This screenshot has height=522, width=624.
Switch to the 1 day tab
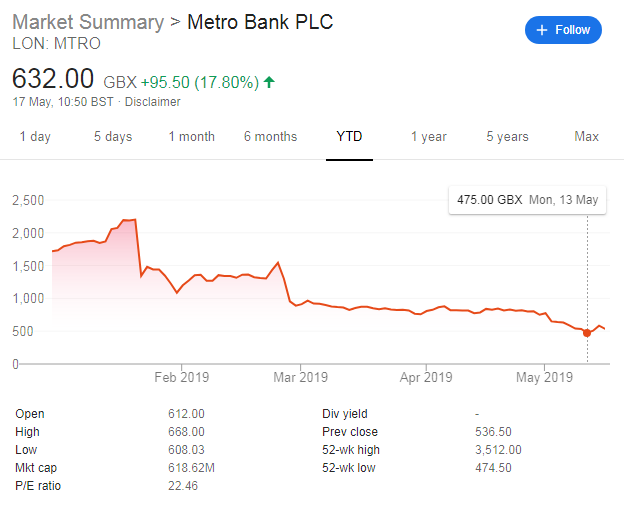35,137
